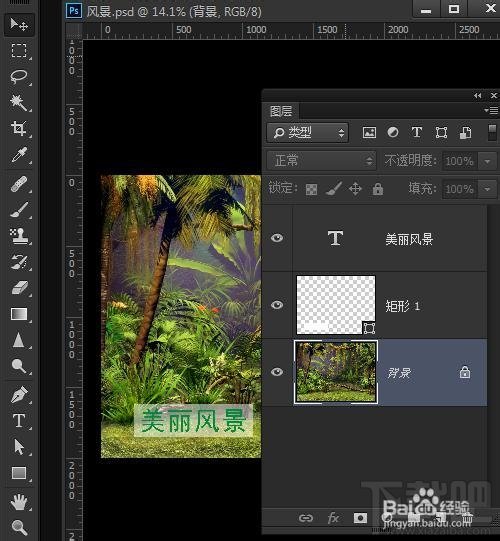Filter layers by shape layers icon

(441, 132)
